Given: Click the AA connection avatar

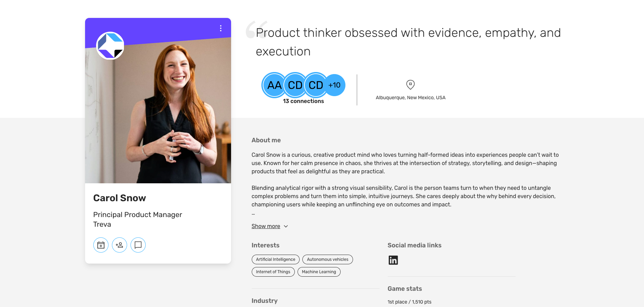Looking at the screenshot, I should (x=274, y=85).
